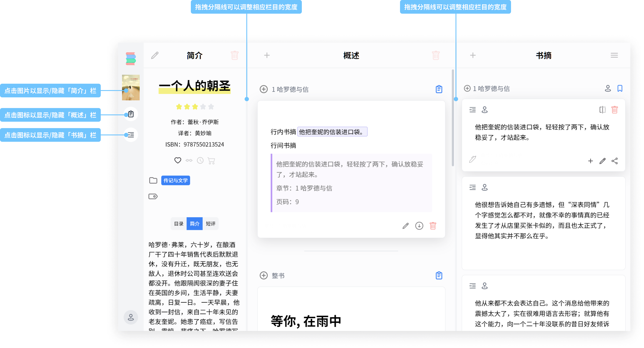
Task: Click faded note pencil at first excerpt bottom left
Action: [x=473, y=159]
